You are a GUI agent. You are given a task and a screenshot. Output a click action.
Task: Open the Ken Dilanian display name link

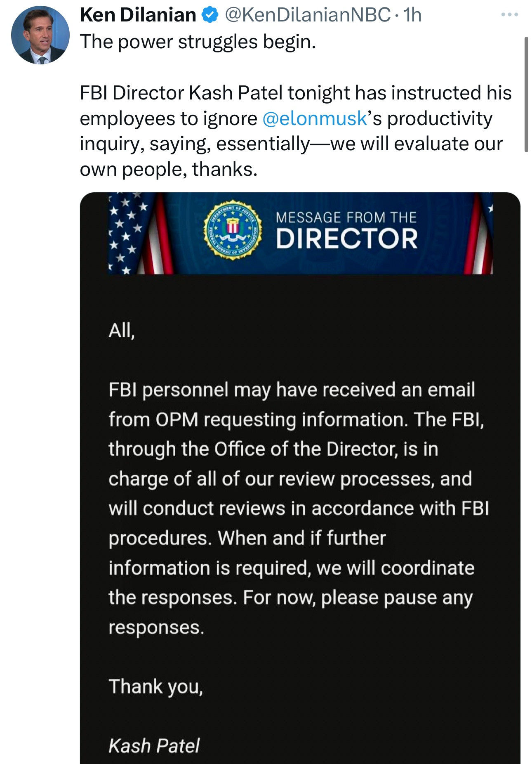138,15
